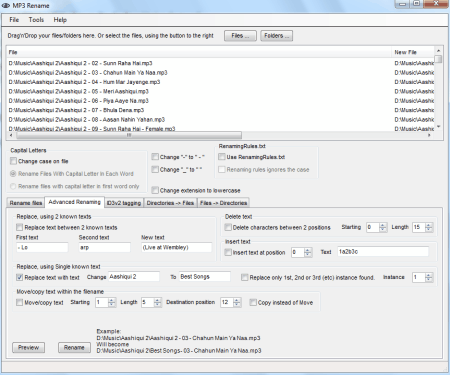Click the Insert text position spinner
Image resolution: width=450 pixels, height=375 pixels.
click(302, 252)
